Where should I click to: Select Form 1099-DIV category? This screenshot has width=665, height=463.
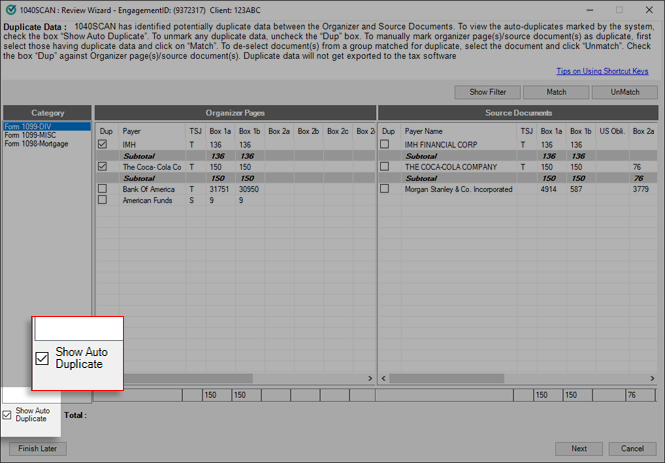tap(47, 126)
